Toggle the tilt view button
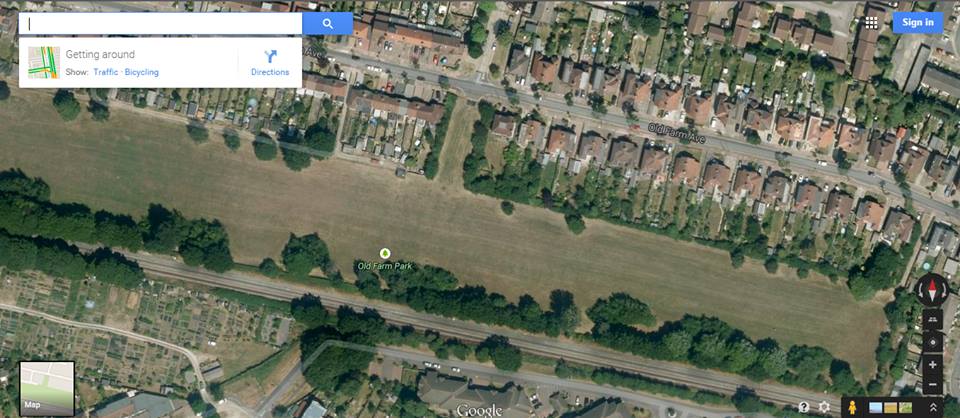Viewport: 960px width, 418px height. point(932,319)
